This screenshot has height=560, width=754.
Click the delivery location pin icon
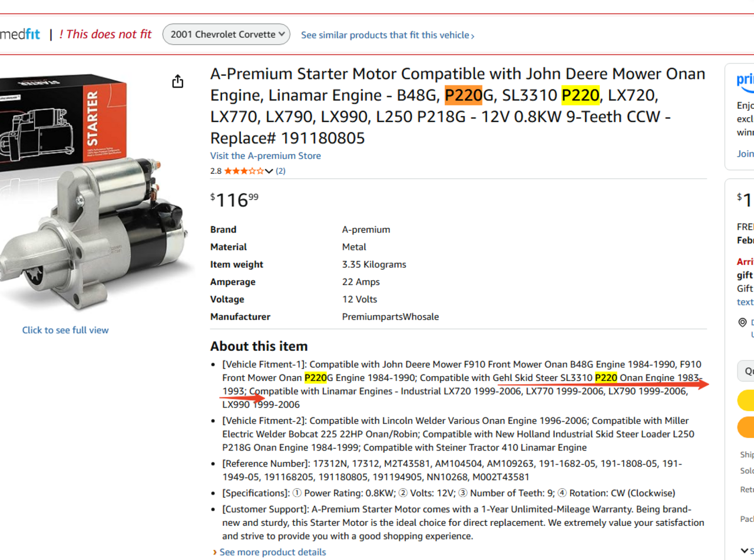(742, 323)
